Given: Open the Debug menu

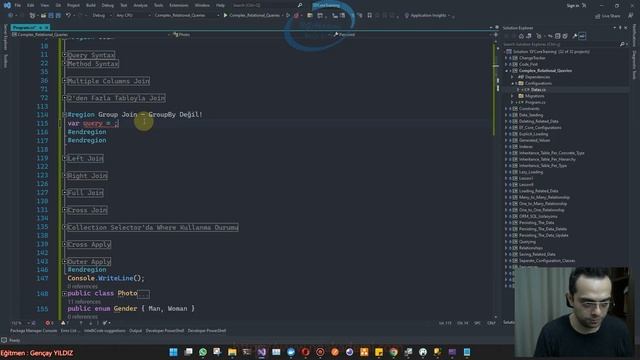Looking at the screenshot, I should pos(107,5).
